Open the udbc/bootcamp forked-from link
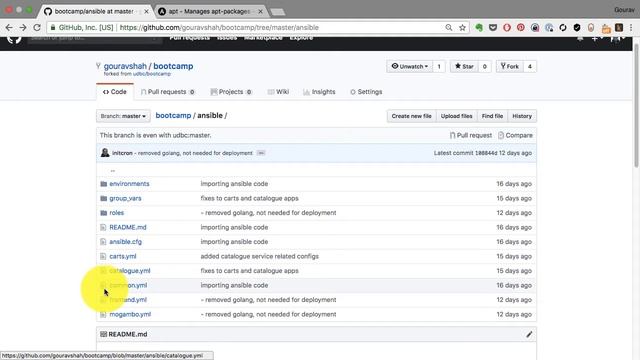The image size is (640, 360). click(x=151, y=74)
